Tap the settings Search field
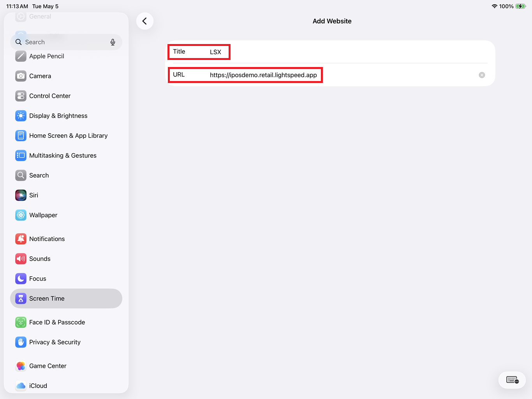The image size is (532, 399). click(x=66, y=42)
